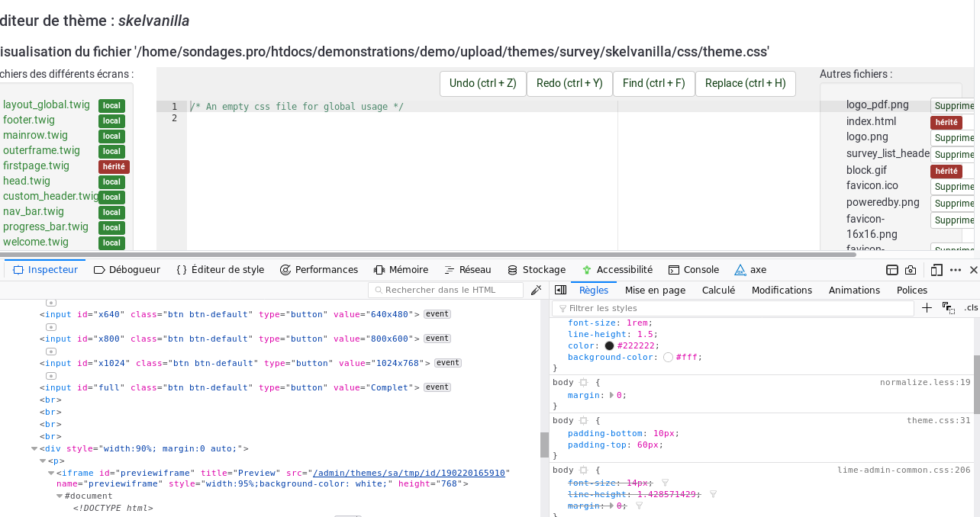Click the eyedropper color picker icon

[x=537, y=291]
